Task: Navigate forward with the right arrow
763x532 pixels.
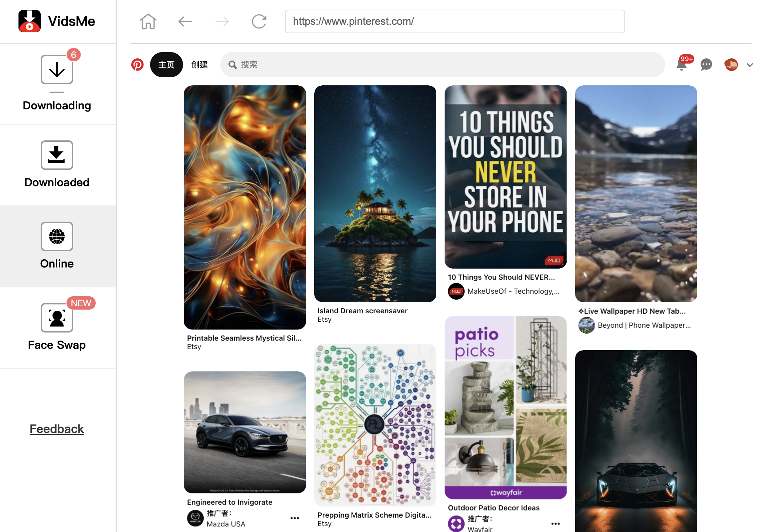Action: (222, 21)
